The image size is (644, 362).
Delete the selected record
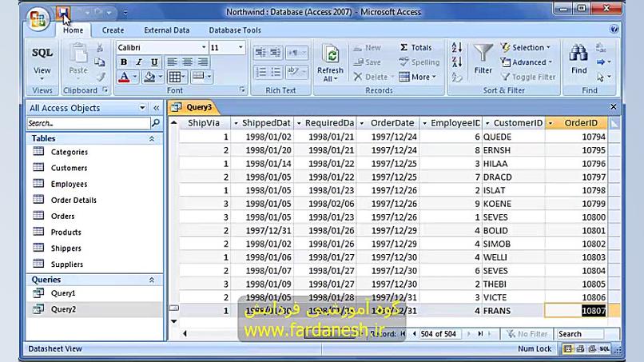point(373,77)
